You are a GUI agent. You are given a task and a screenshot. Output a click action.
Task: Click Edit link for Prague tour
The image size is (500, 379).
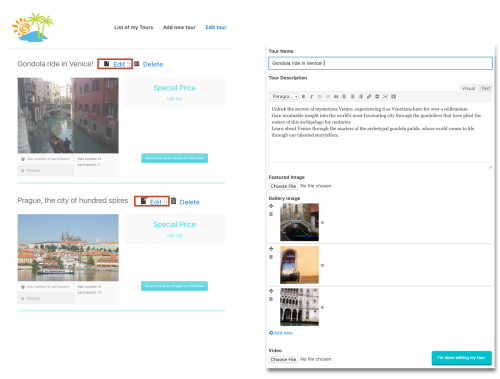[x=156, y=202]
